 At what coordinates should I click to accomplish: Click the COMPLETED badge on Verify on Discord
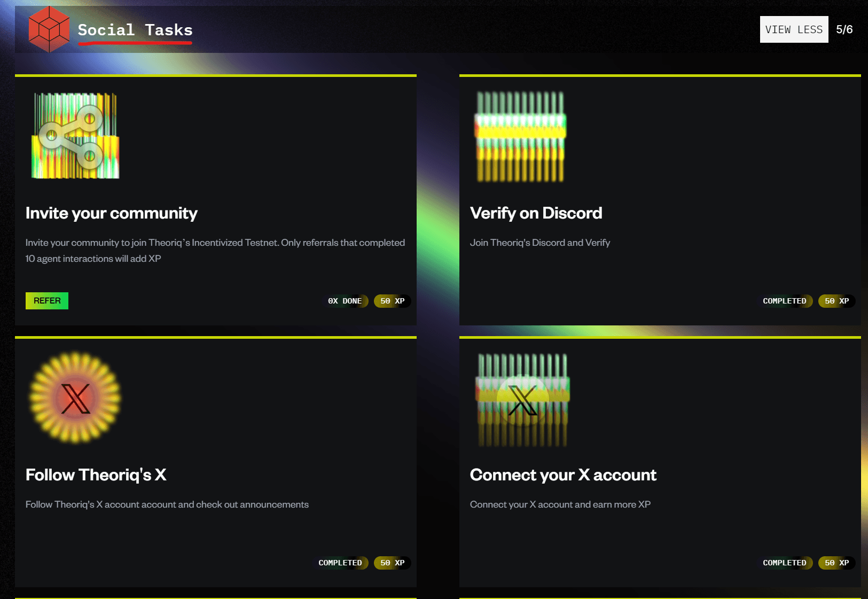pos(785,301)
